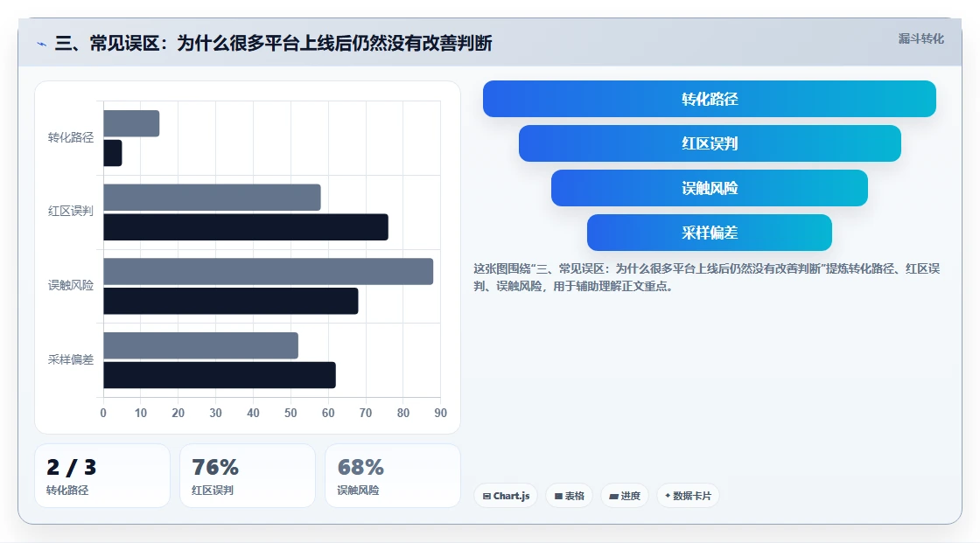Click the description paragraph starting 这张图围绕

click(x=706, y=277)
